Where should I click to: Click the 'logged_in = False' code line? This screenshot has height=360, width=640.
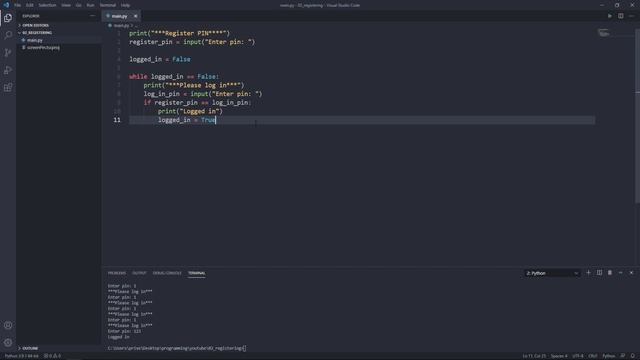point(160,60)
